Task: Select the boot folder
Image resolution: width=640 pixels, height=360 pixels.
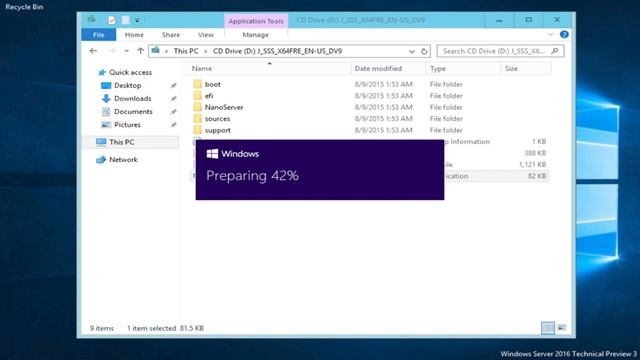Action: 212,84
